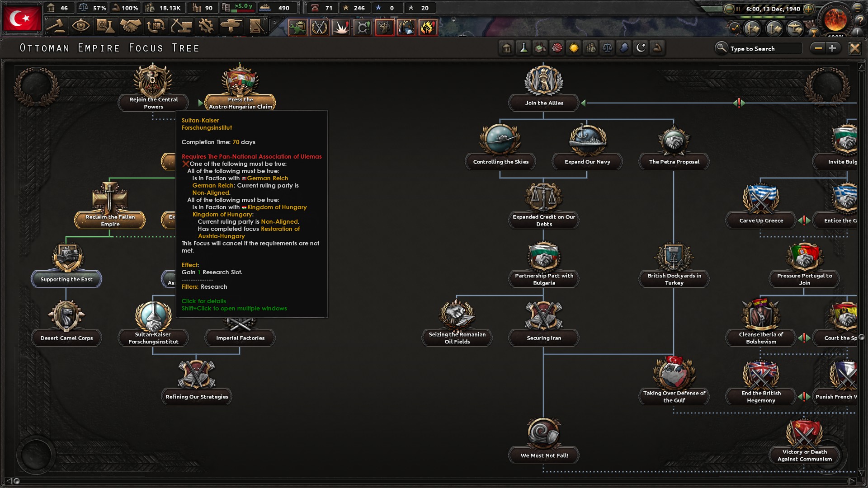Increase game speed with plus button

click(809, 9)
